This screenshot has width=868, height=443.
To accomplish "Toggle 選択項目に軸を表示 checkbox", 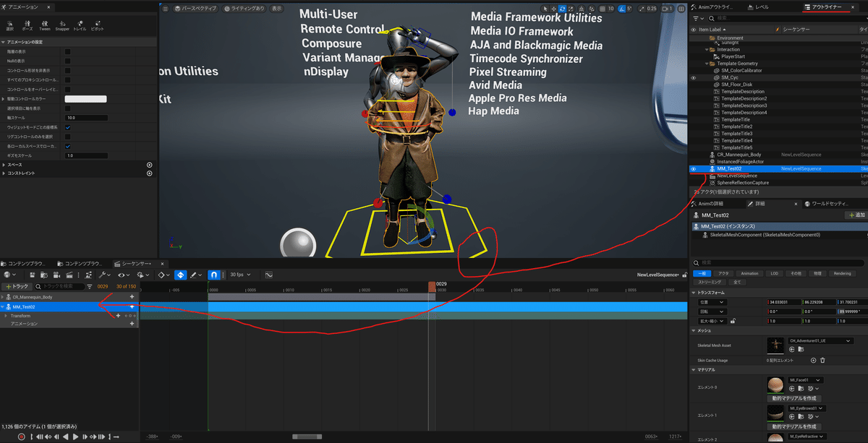I will point(68,108).
